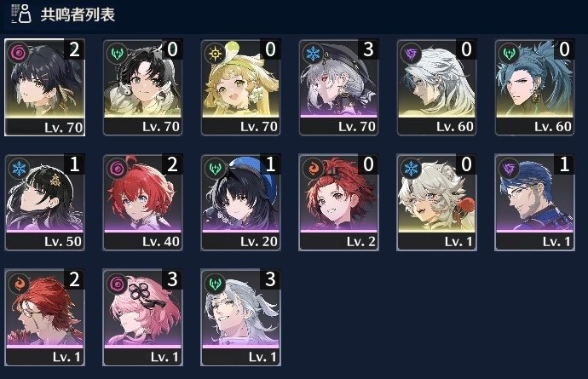Click the Lv. 60 label on the blue-haired character card

coord(553,127)
